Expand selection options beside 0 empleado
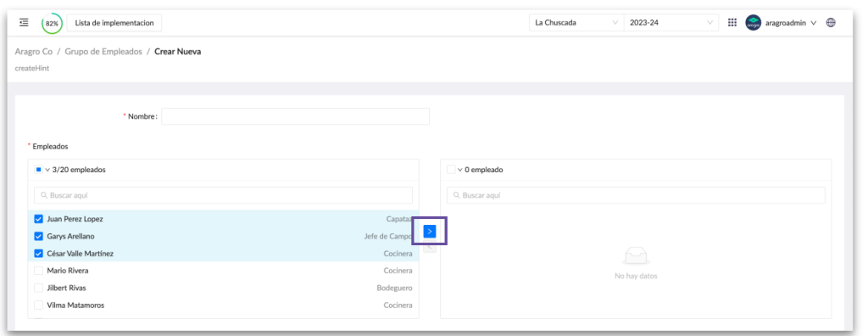 point(460,170)
